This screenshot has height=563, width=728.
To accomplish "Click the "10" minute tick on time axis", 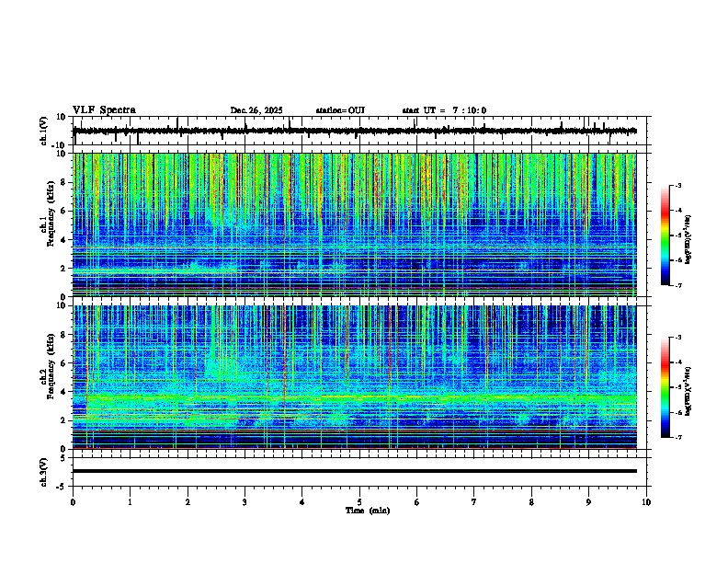I will [x=646, y=502].
